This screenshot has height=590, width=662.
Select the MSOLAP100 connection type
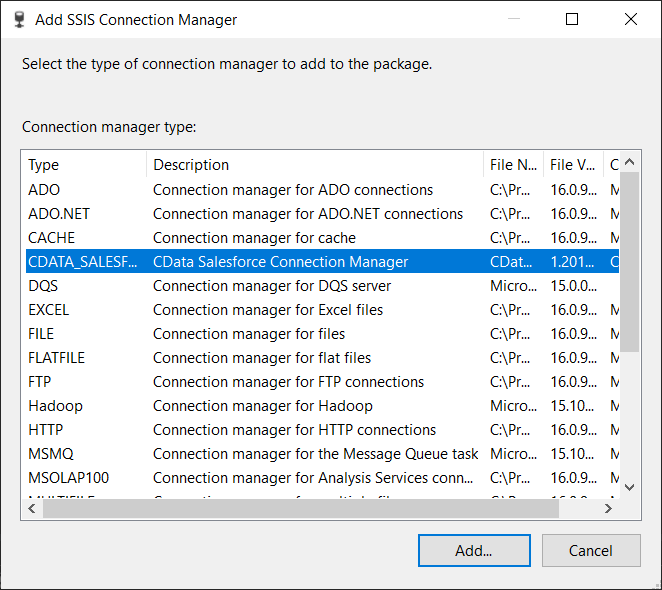(68, 478)
